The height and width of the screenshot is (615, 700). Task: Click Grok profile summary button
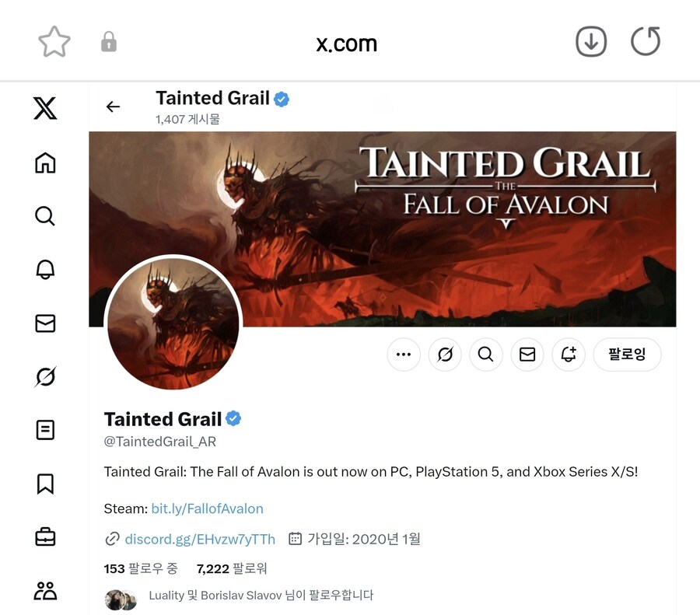445,355
